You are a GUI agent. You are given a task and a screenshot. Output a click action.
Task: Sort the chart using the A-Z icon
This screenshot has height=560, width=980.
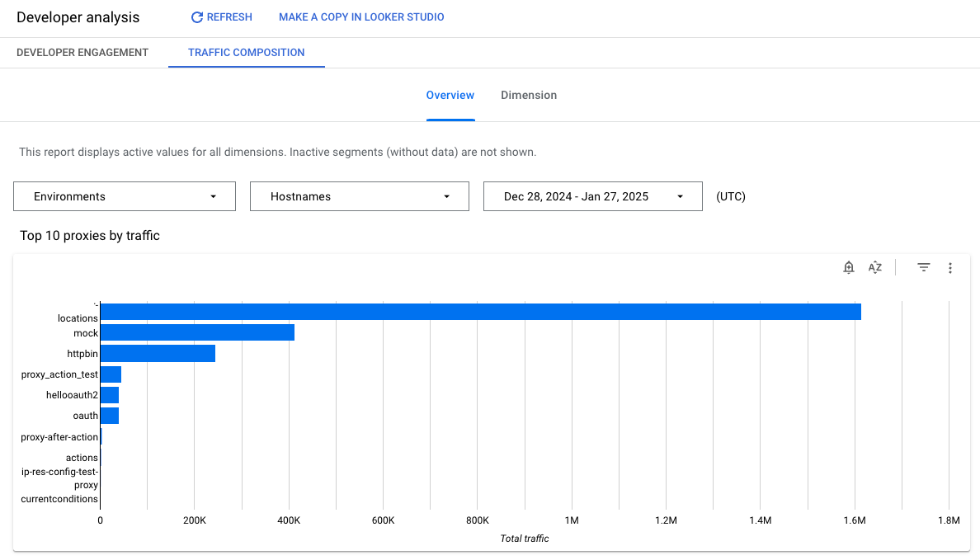874,267
